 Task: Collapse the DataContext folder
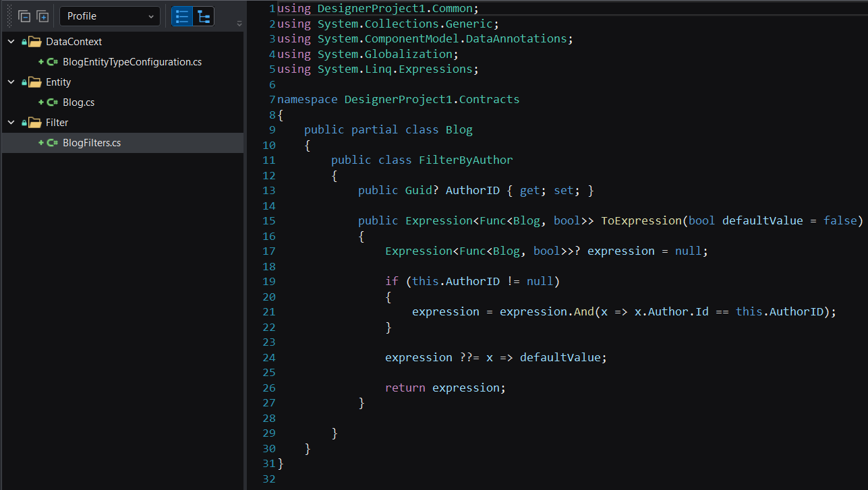coord(11,42)
